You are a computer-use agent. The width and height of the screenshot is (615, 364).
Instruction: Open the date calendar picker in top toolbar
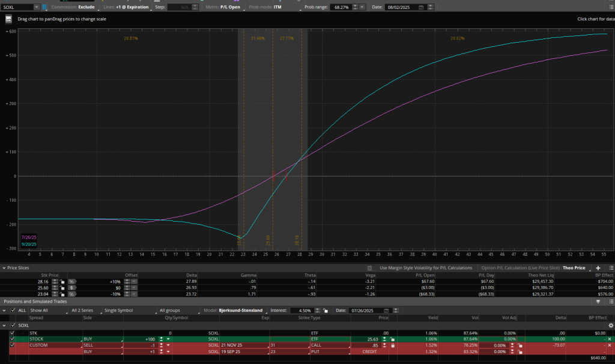420,7
